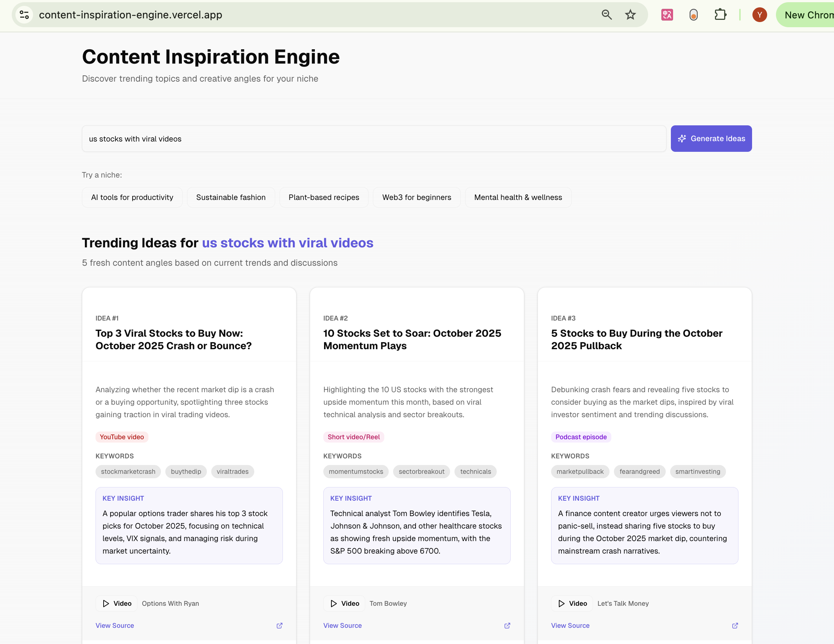Click the niche search input field

pyautogui.click(x=374, y=139)
